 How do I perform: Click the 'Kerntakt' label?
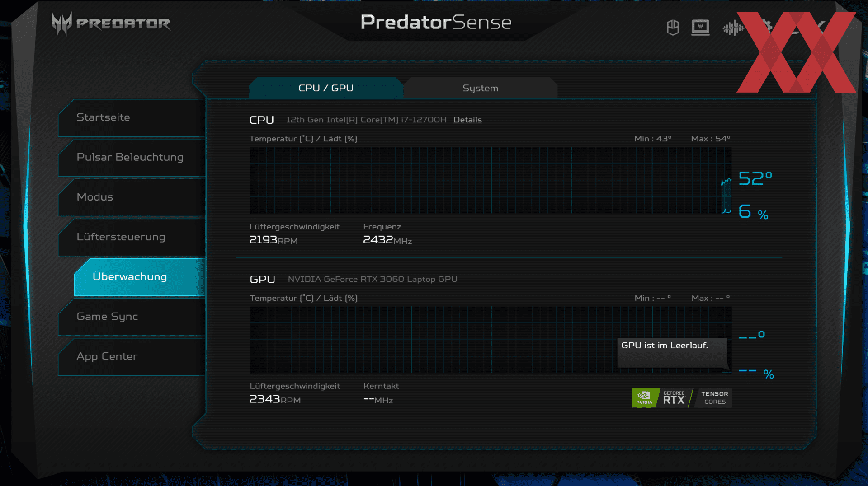tap(381, 386)
